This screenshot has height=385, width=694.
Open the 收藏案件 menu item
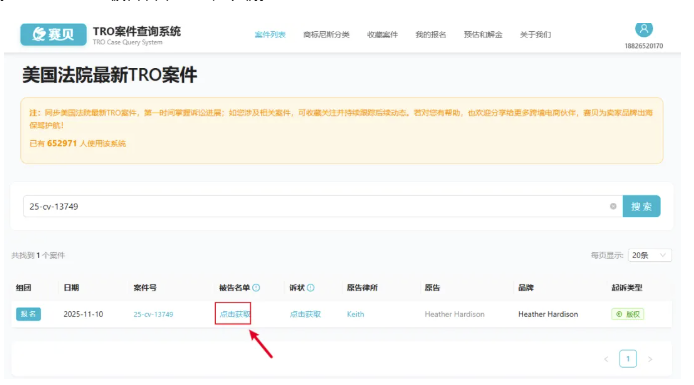382,35
